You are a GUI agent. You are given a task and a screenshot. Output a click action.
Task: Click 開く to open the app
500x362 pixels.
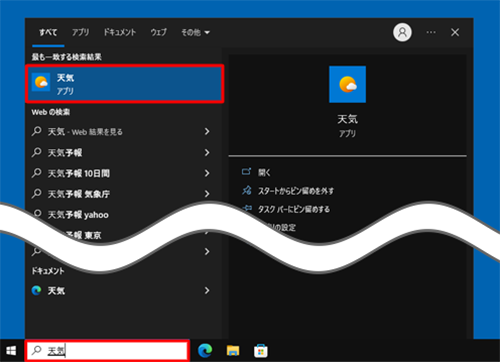pos(264,172)
